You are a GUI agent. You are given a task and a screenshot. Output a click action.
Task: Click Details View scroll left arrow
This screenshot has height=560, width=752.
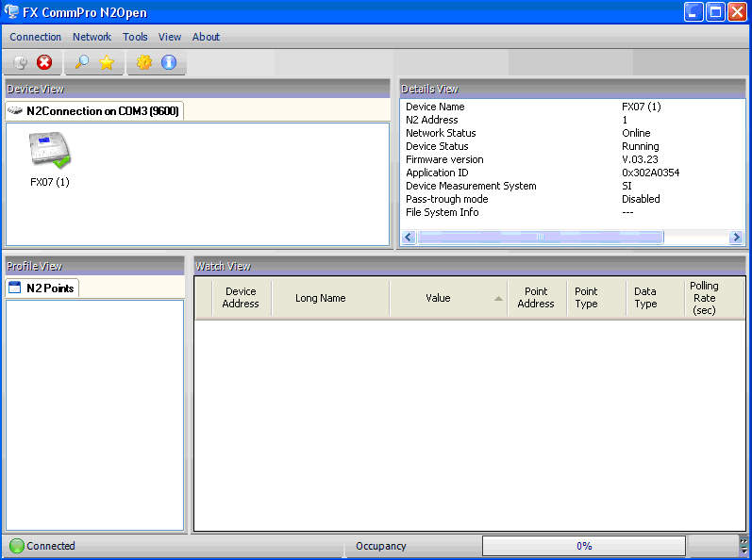pyautogui.click(x=409, y=237)
